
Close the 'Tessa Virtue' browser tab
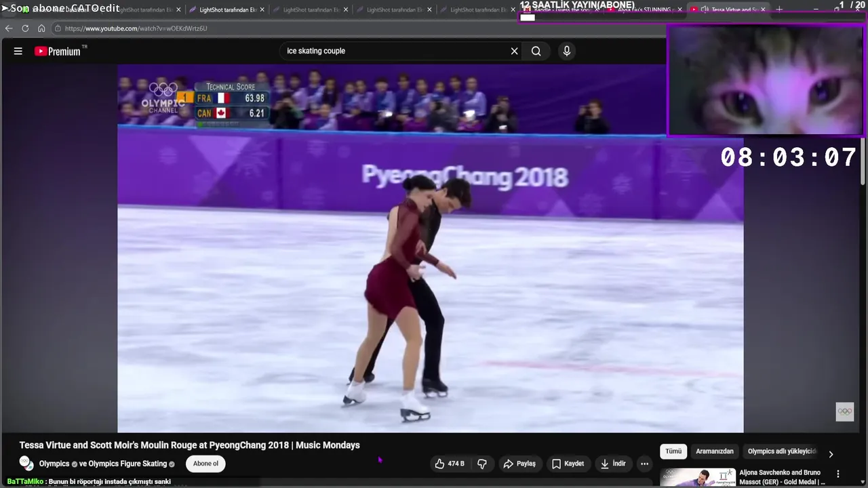click(x=763, y=9)
